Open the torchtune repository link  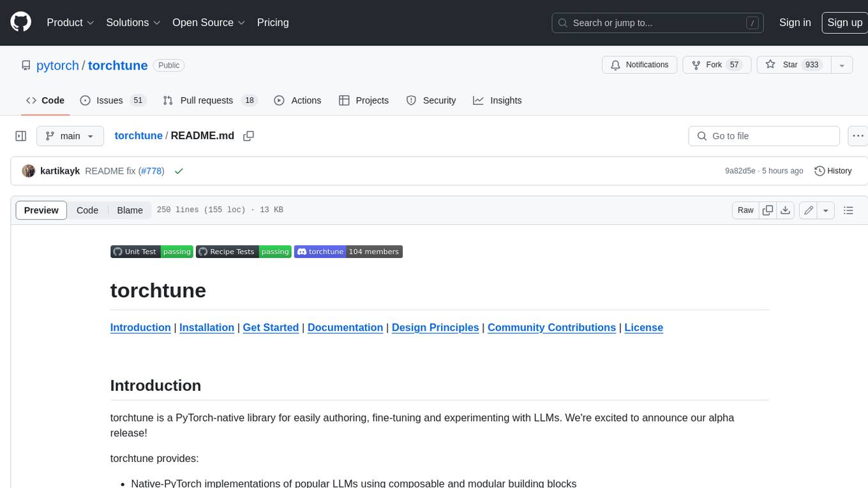tap(118, 65)
